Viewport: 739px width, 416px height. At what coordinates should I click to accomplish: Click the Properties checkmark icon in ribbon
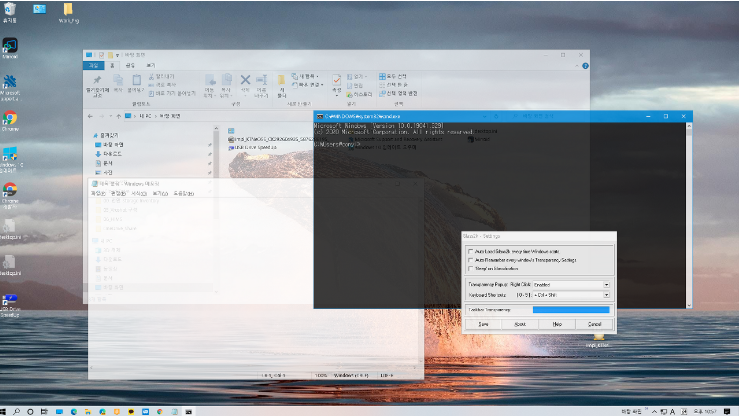(337, 82)
